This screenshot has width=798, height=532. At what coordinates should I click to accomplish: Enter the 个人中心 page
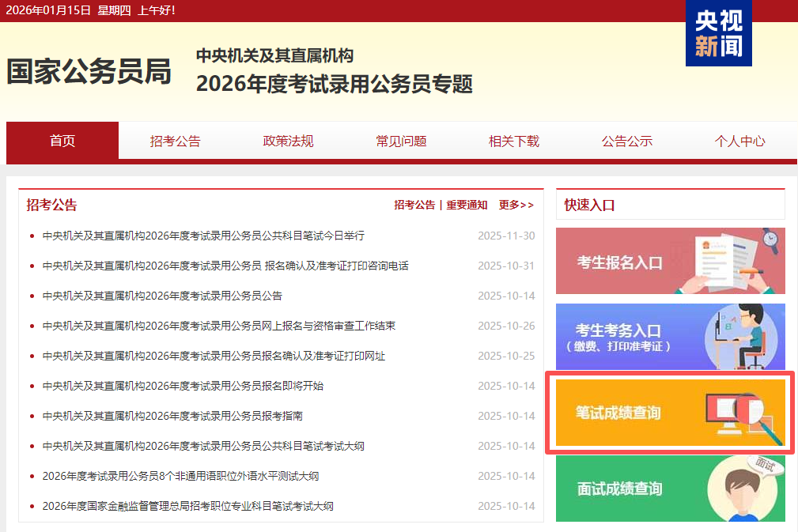(x=739, y=141)
